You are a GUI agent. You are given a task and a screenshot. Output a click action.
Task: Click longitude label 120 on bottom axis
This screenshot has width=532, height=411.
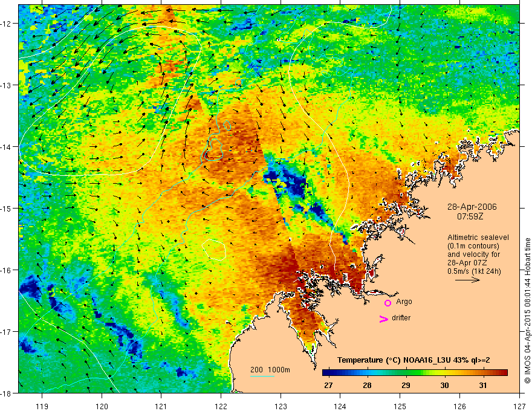102,406
